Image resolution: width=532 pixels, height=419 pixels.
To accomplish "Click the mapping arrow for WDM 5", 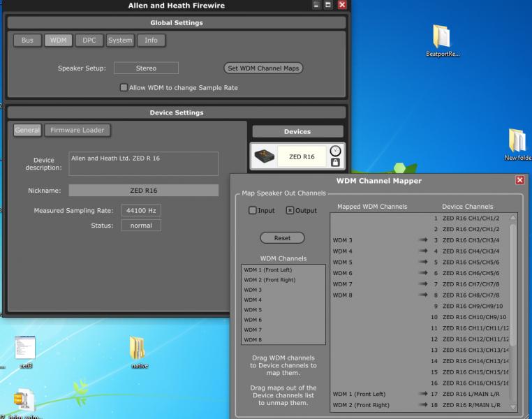I will coord(423,262).
